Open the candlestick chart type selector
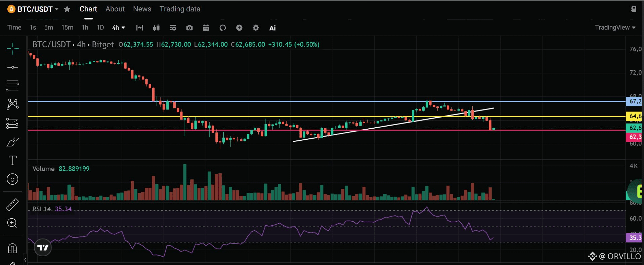The image size is (644, 265). [156, 28]
